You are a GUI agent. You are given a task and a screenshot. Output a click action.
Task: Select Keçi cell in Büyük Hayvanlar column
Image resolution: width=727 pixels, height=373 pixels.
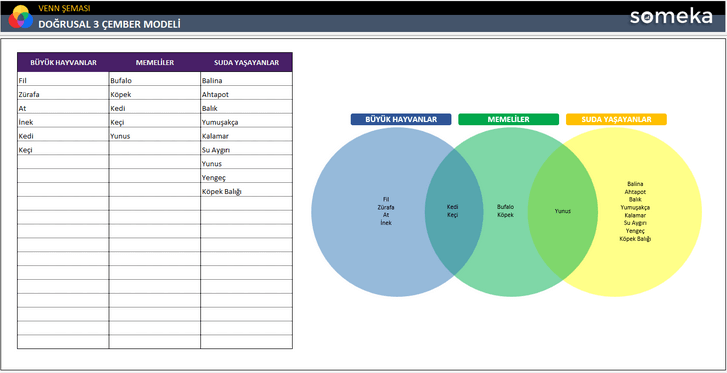coord(63,148)
